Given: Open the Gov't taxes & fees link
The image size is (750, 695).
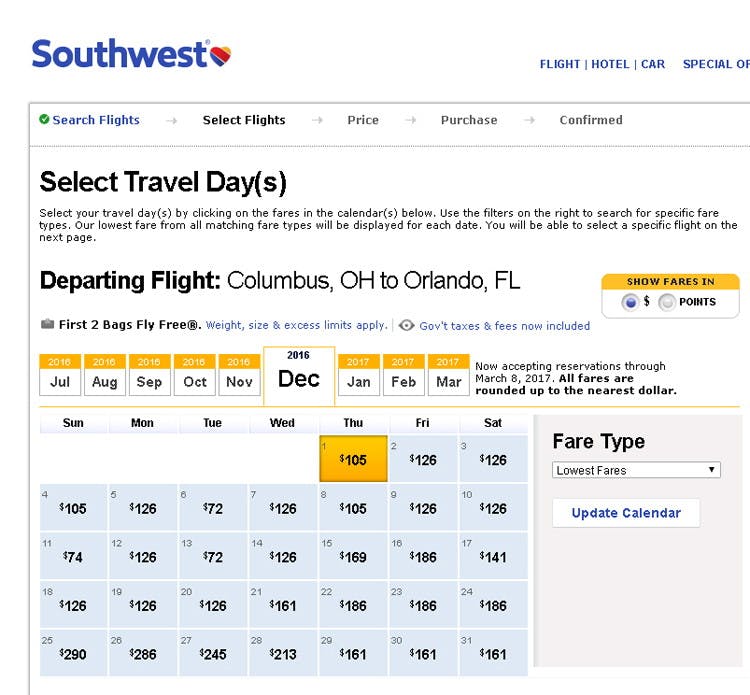Looking at the screenshot, I should point(504,325).
